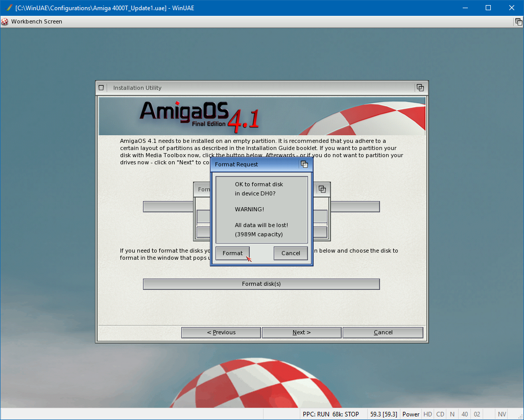Click the Format Request window depth gadget

304,164
